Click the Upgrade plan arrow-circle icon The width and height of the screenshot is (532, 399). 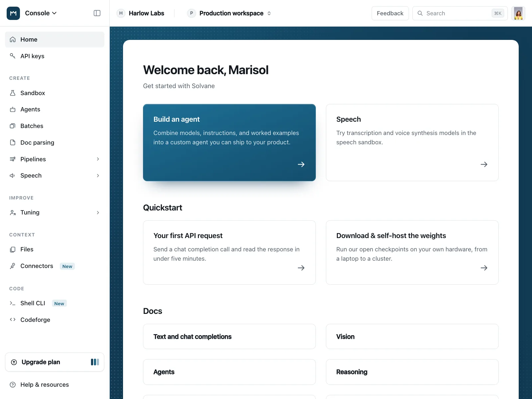tap(14, 362)
